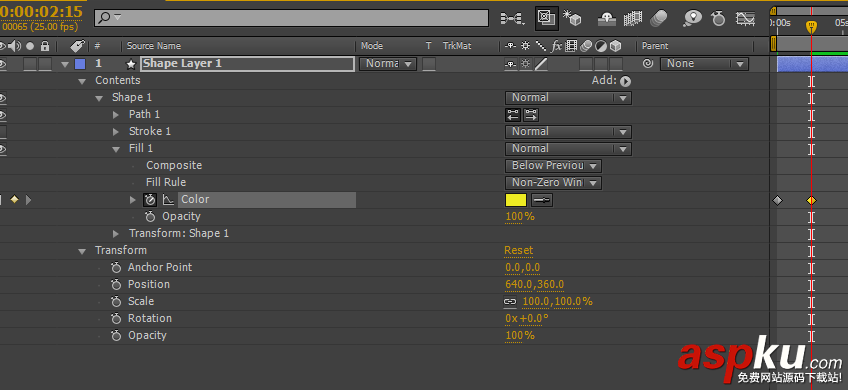Toggle motion blur box for Shape Layer 1
Viewport: 848px width, 390px height.
pos(586,64)
